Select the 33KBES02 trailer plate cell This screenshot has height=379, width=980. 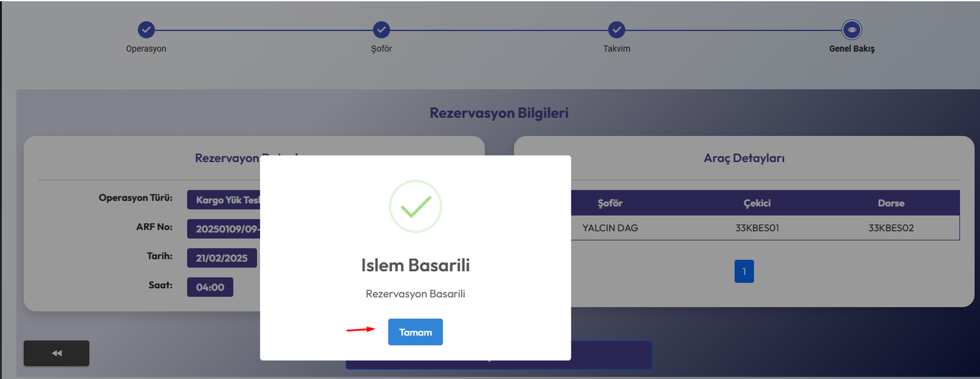[891, 228]
